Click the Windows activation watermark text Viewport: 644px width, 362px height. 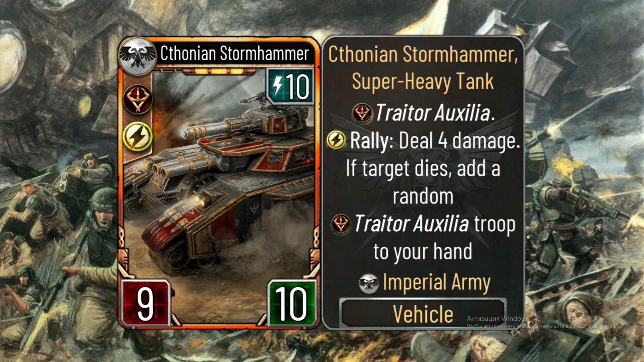click(541, 322)
